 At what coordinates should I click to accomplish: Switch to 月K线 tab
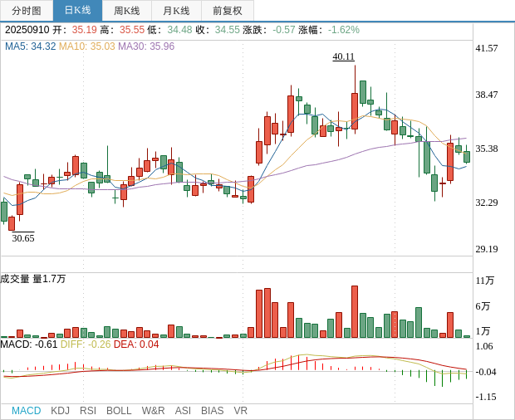tap(176, 11)
